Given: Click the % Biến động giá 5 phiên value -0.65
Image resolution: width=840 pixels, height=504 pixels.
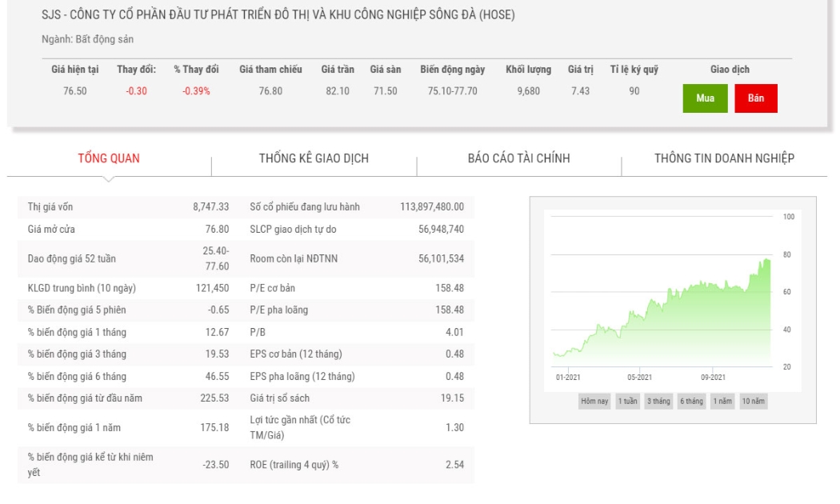Looking at the screenshot, I should click(x=218, y=310).
